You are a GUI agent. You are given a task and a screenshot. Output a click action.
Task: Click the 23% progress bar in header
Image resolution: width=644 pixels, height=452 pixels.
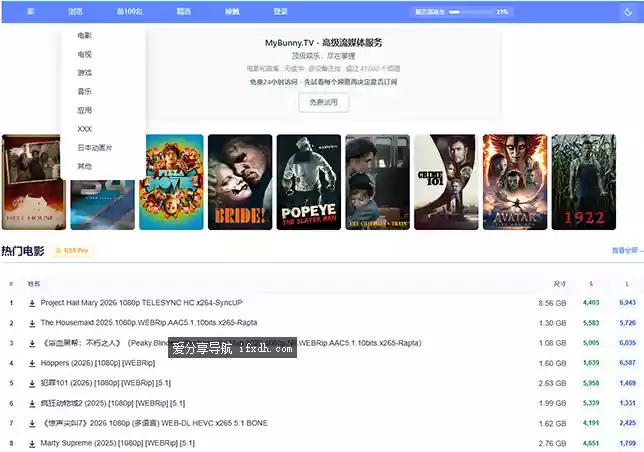[x=470, y=12]
